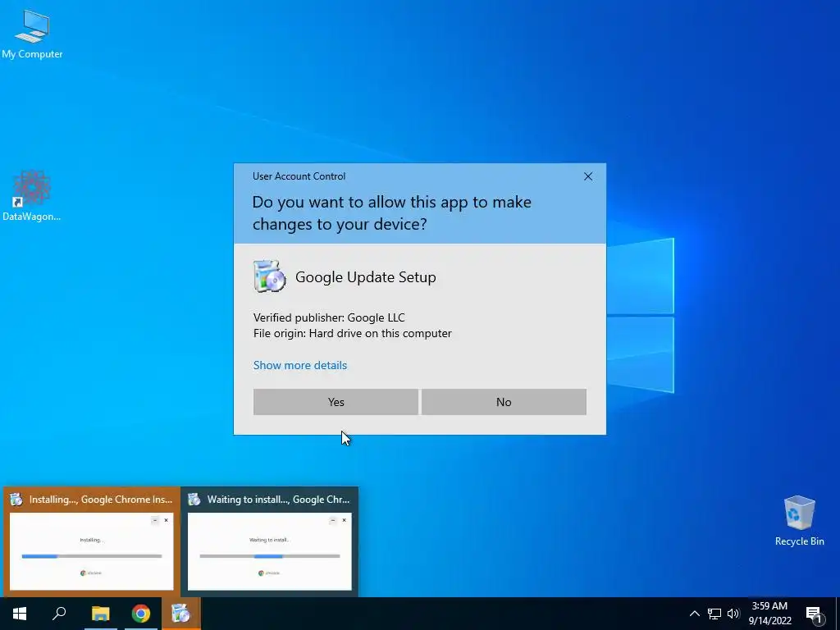The image size is (840, 630).
Task: Launch Google Chrome from the taskbar
Action: point(141,614)
